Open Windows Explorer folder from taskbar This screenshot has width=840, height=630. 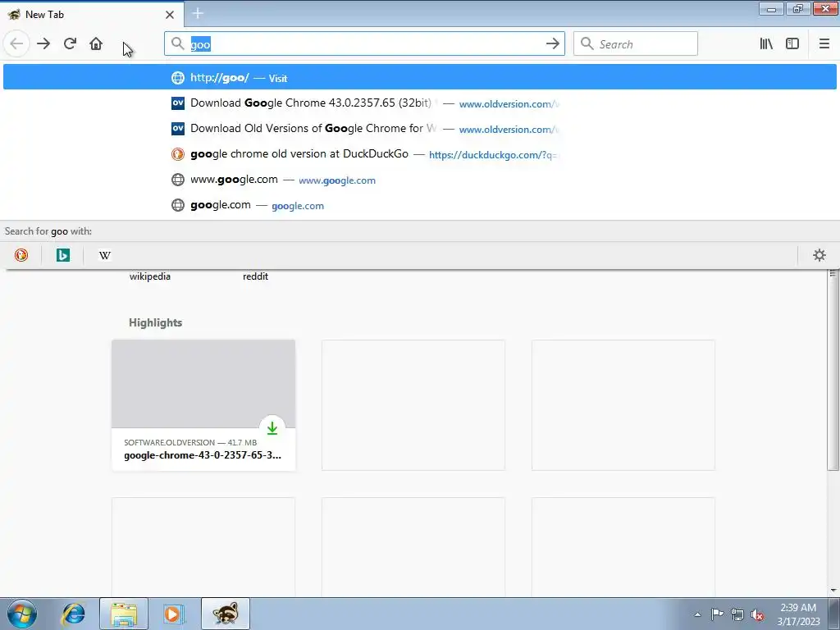[x=124, y=614]
